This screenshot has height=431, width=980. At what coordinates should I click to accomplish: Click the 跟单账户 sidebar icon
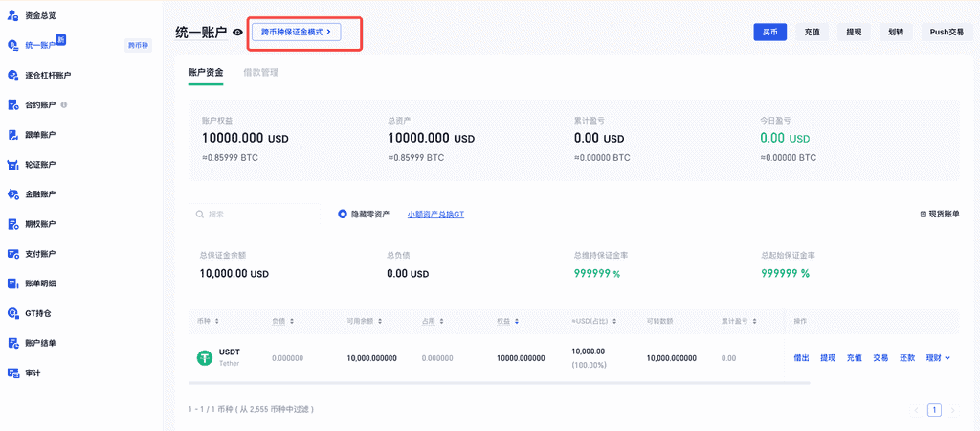pyautogui.click(x=13, y=134)
